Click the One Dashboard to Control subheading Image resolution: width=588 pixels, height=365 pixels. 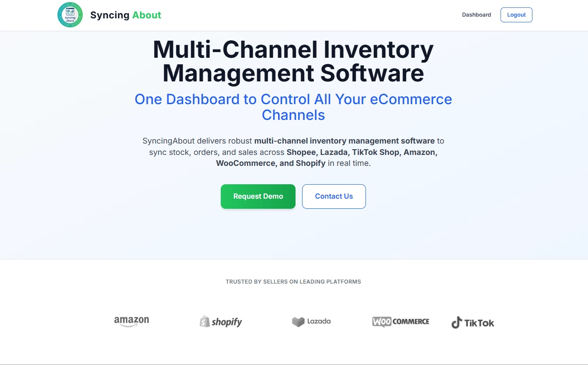point(293,107)
